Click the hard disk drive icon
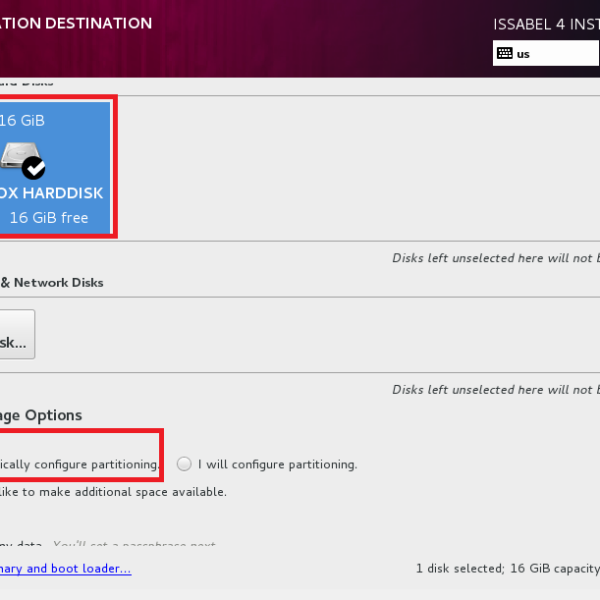This screenshot has height=600, width=600. tap(20, 157)
